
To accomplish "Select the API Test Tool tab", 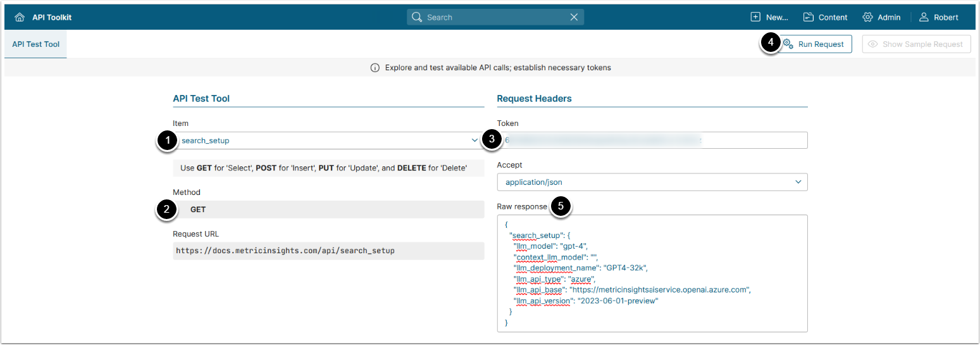I will click(35, 44).
